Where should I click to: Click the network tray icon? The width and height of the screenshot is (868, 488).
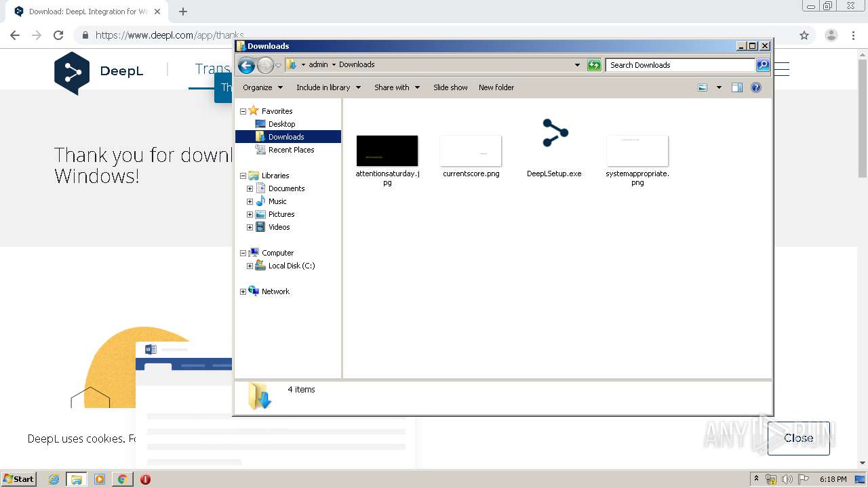click(771, 479)
